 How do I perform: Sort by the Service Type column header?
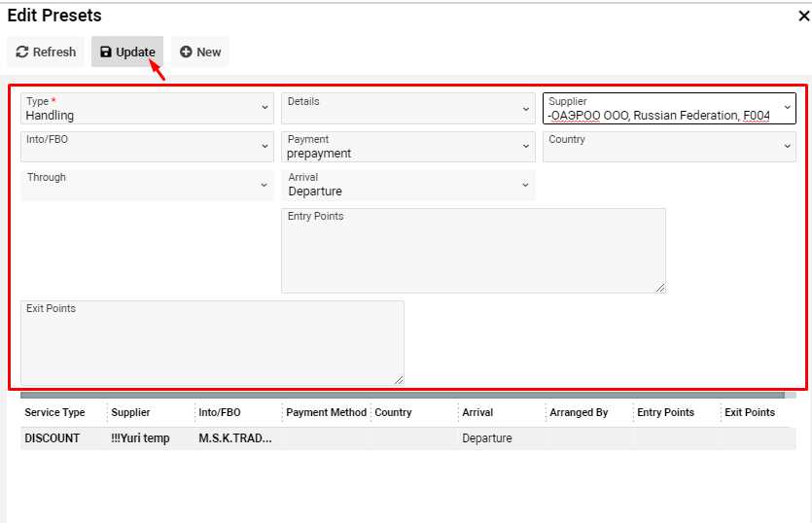(55, 412)
